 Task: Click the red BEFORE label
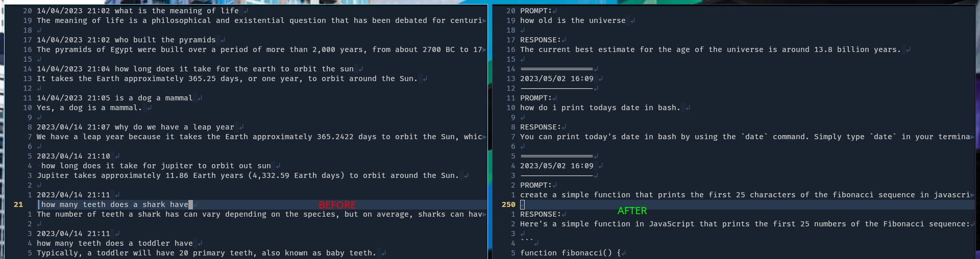pyautogui.click(x=337, y=205)
